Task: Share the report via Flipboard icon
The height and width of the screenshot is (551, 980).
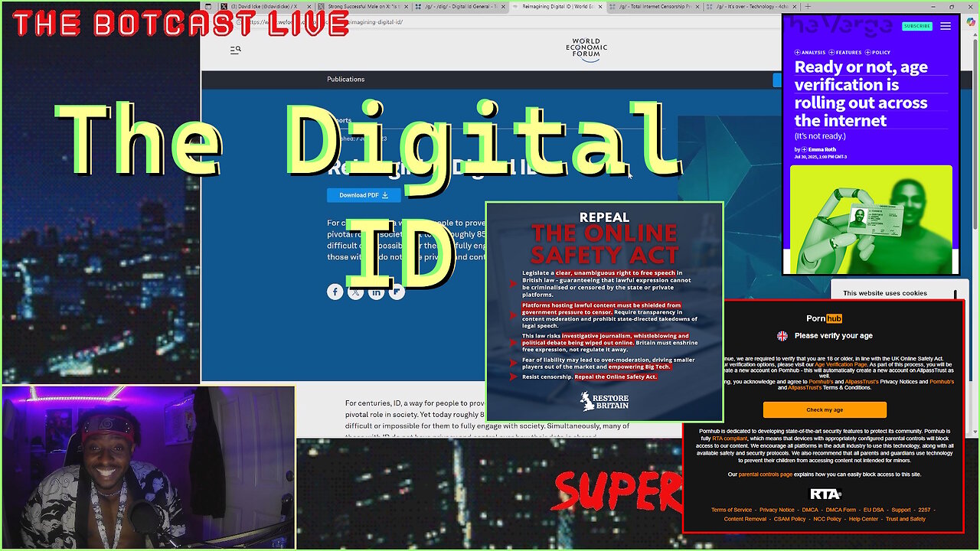Action: coord(397,292)
